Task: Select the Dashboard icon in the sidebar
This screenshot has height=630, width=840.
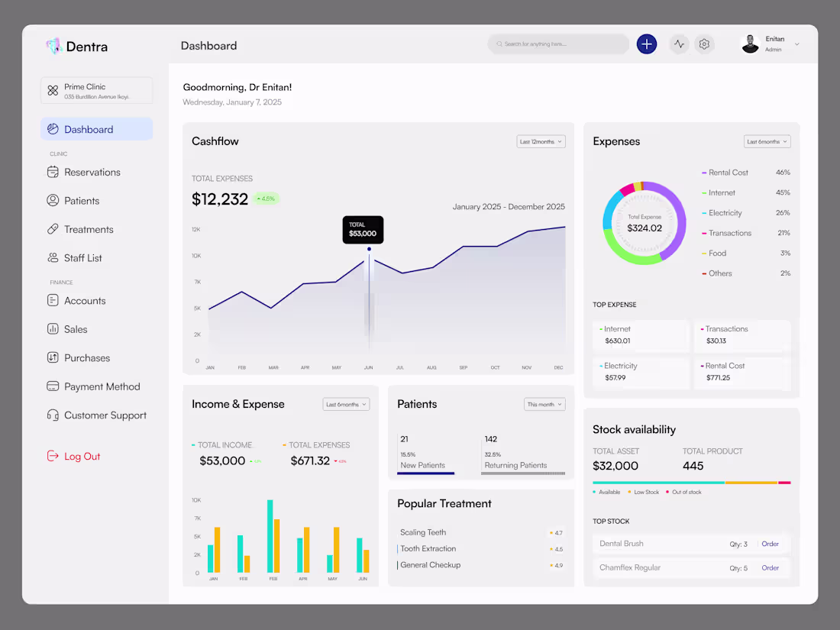Action: click(52, 128)
